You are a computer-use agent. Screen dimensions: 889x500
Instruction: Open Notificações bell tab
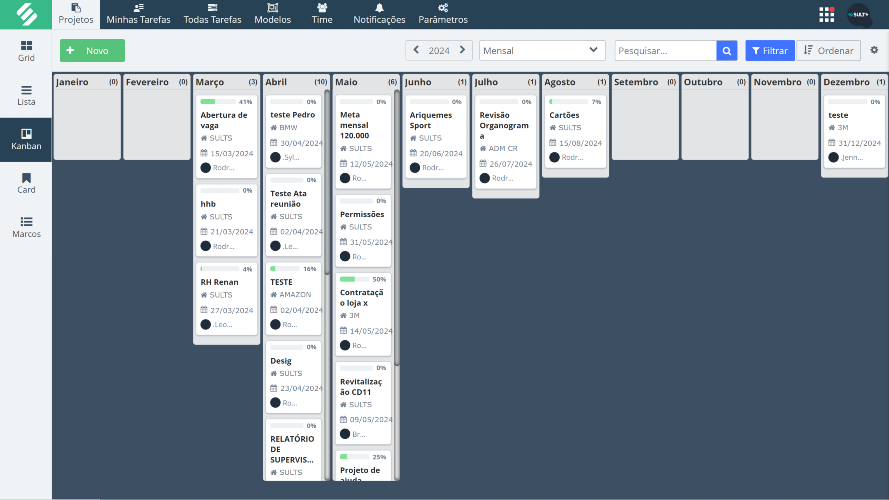pyautogui.click(x=379, y=14)
